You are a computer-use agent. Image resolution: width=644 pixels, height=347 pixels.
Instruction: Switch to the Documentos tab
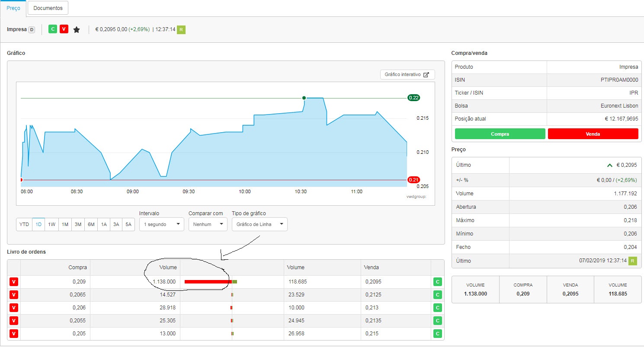coord(48,8)
